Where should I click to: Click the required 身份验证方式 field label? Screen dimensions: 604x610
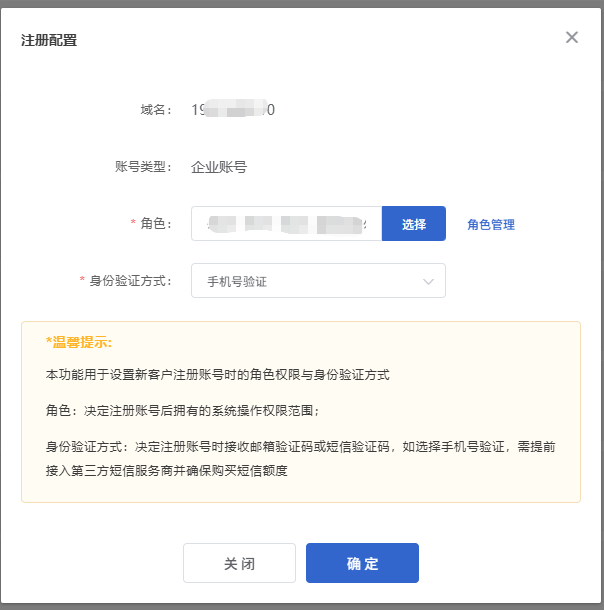132,281
